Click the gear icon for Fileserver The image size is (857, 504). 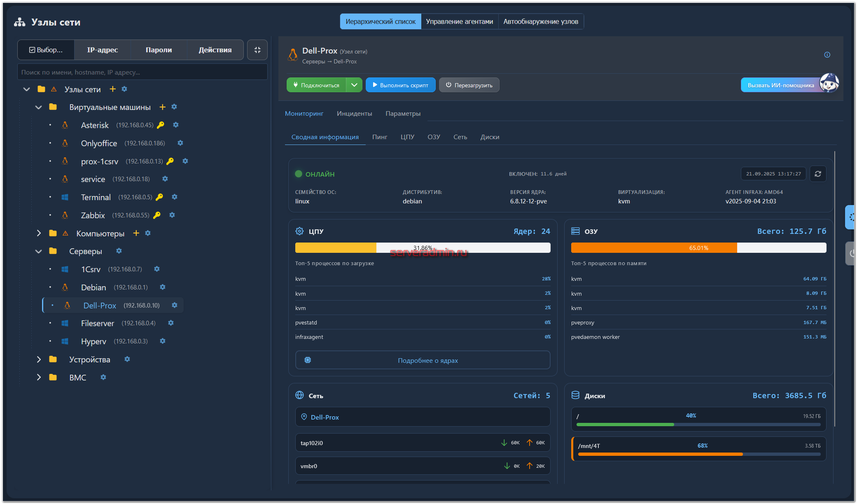point(171,323)
